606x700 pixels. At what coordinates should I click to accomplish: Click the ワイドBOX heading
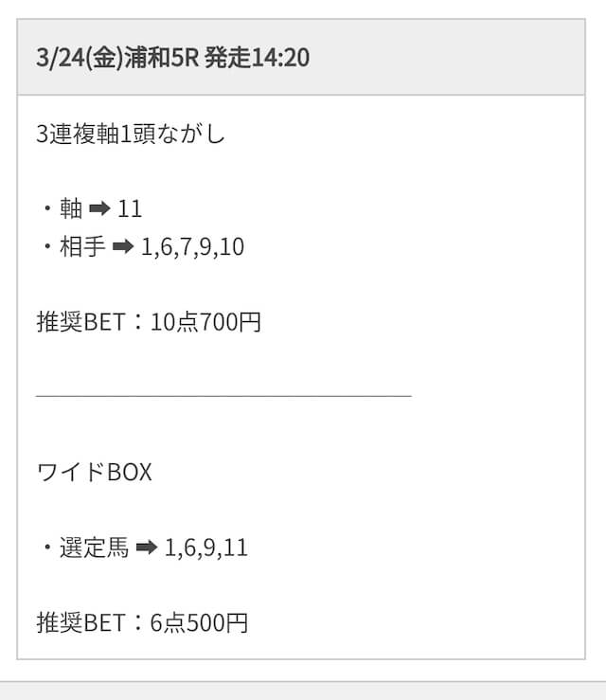[x=94, y=472]
